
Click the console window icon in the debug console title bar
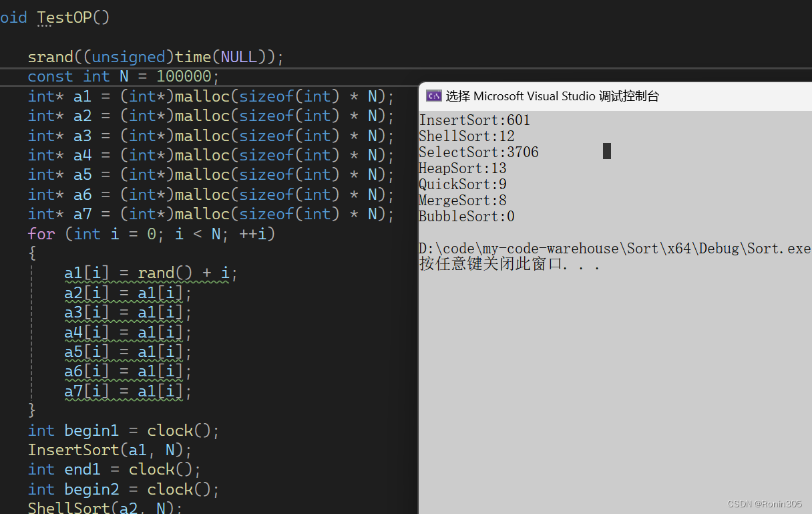tap(434, 96)
